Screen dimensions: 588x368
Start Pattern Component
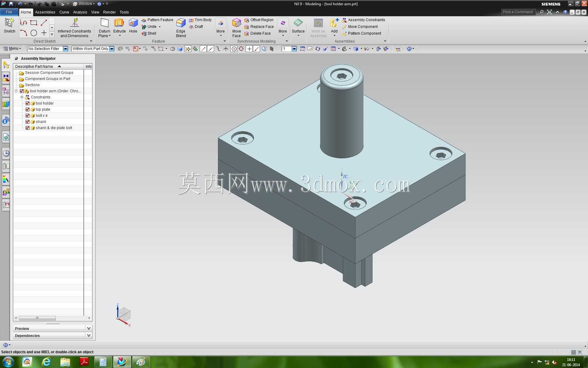[362, 33]
